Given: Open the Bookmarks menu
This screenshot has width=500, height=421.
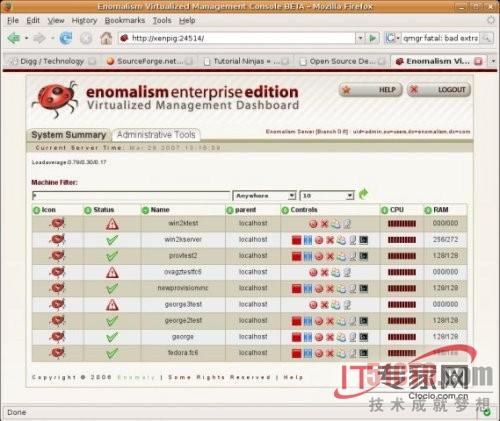Looking at the screenshot, I should tap(125, 21).
